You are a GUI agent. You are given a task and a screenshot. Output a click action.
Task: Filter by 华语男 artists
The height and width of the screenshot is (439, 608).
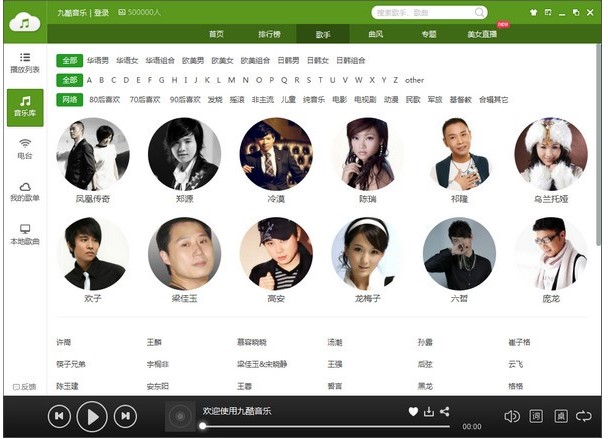click(x=98, y=60)
